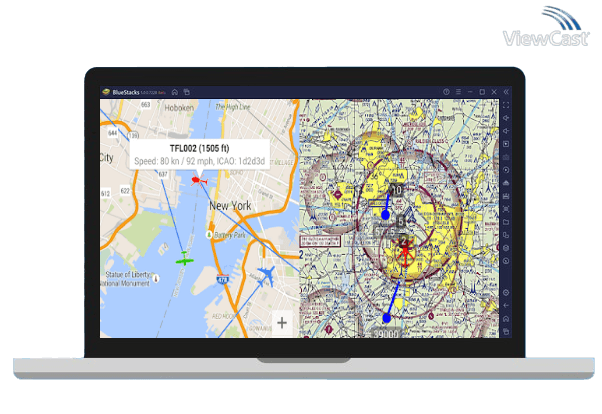Enter full screen mode from sidebar

506,105
